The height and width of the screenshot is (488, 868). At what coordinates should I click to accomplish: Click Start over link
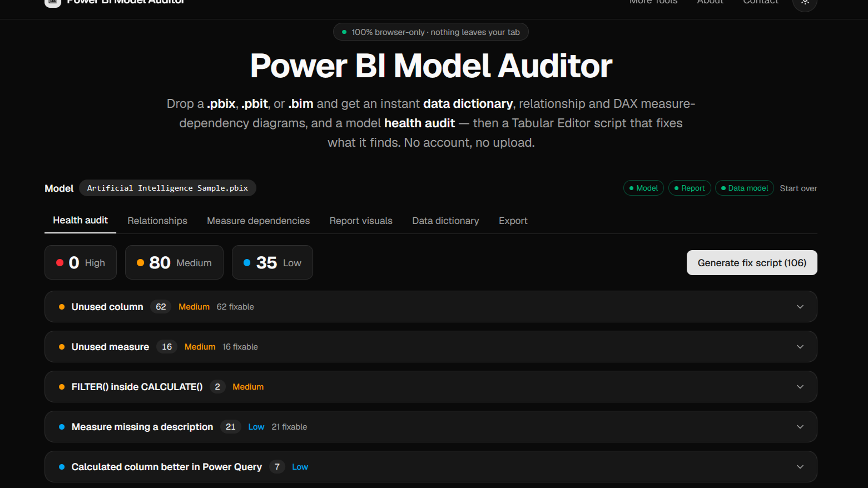798,188
